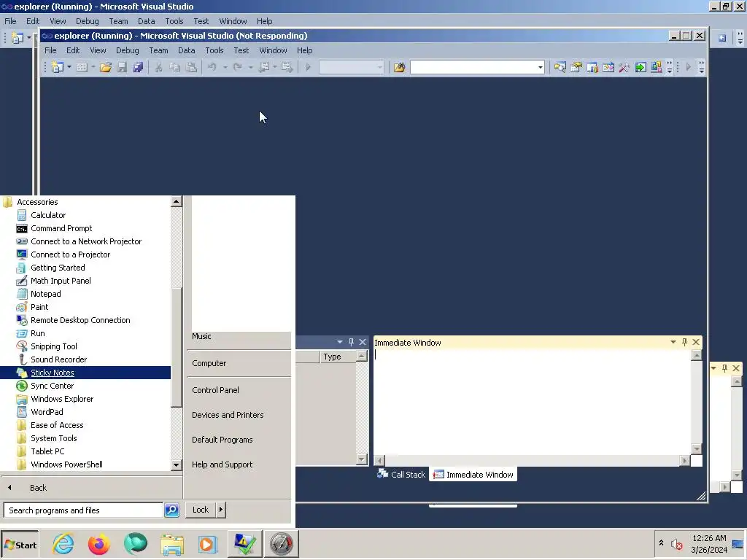Image resolution: width=747 pixels, height=560 pixels.
Task: Open Sync Center
Action: 52,386
